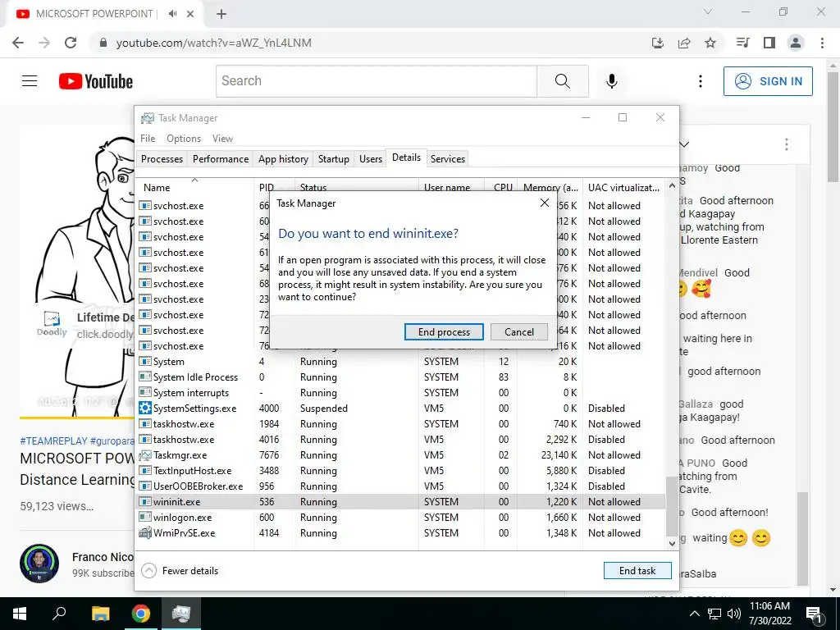Viewport: 840px width, 630px height.
Task: Select the winlogon.exe process
Action: [400, 518]
